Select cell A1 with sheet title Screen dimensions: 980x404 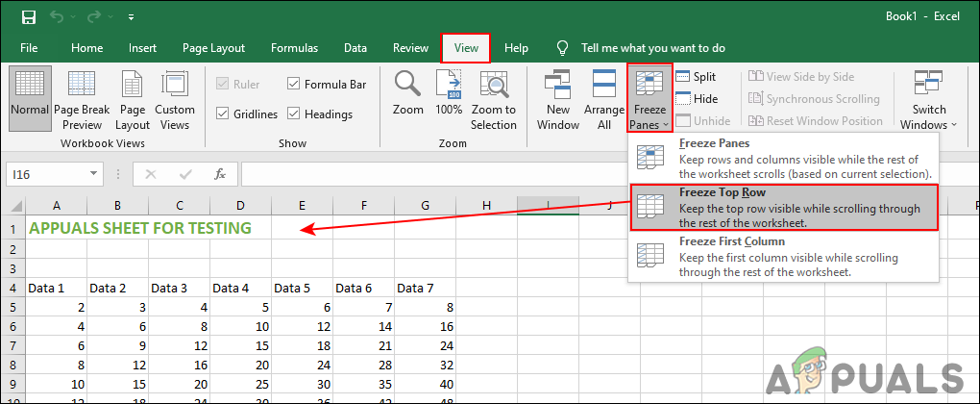(x=56, y=228)
